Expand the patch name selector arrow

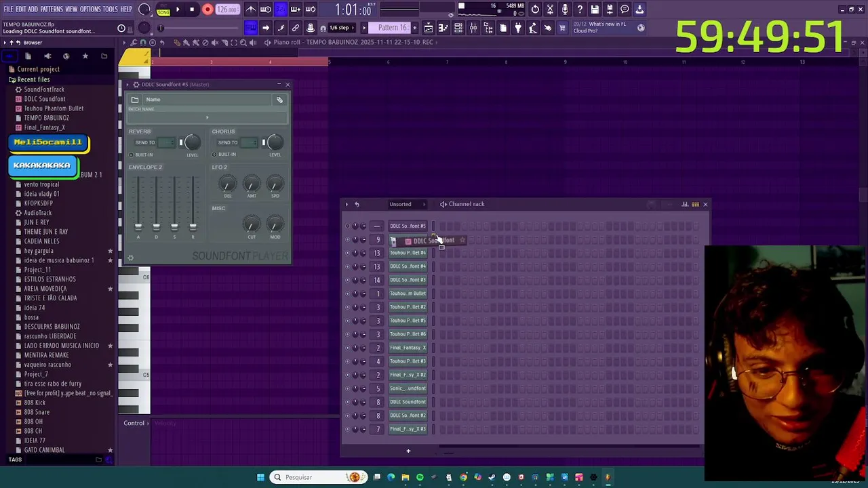pyautogui.click(x=207, y=117)
